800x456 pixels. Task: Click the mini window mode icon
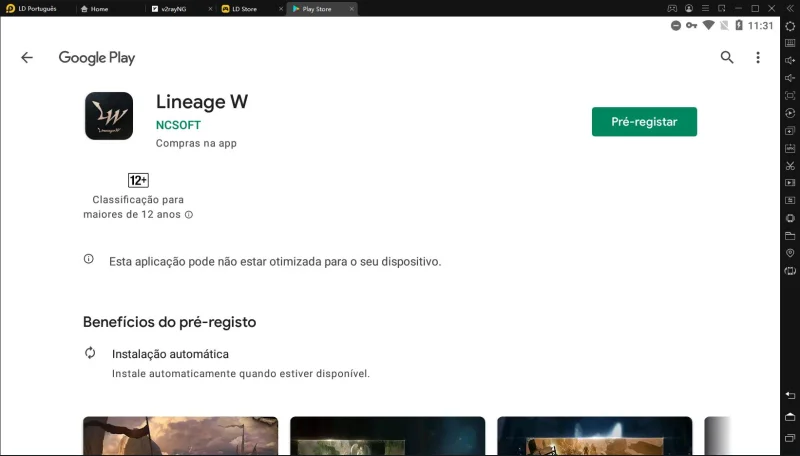click(721, 8)
